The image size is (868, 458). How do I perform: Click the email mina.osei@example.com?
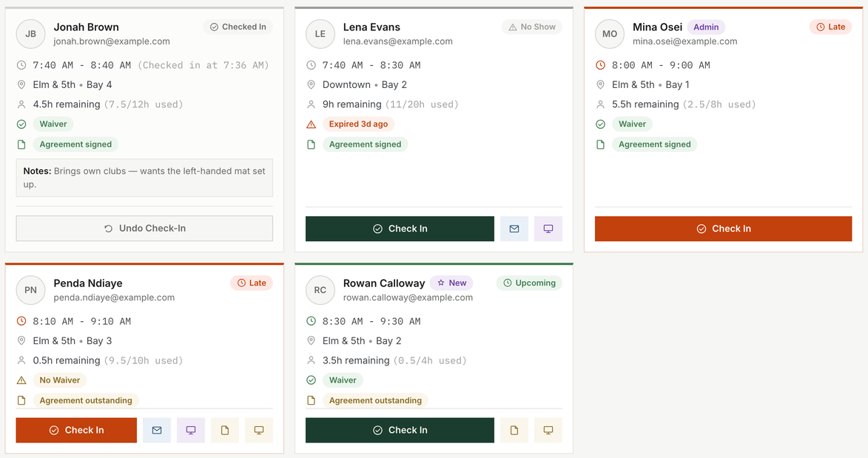click(x=684, y=41)
